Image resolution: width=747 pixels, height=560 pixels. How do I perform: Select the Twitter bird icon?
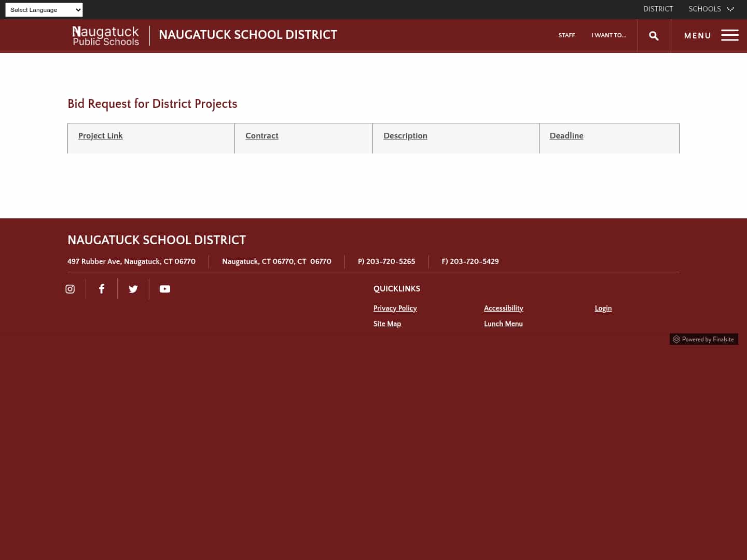click(x=133, y=289)
